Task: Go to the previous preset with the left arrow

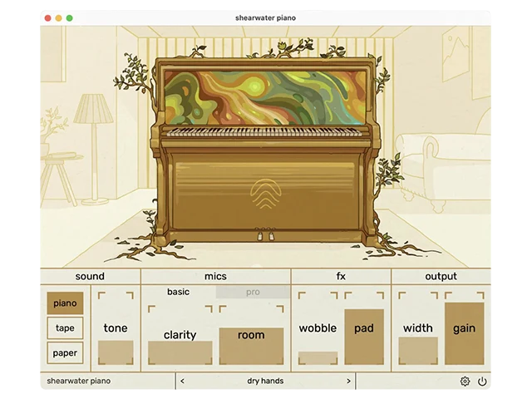Action: click(183, 381)
